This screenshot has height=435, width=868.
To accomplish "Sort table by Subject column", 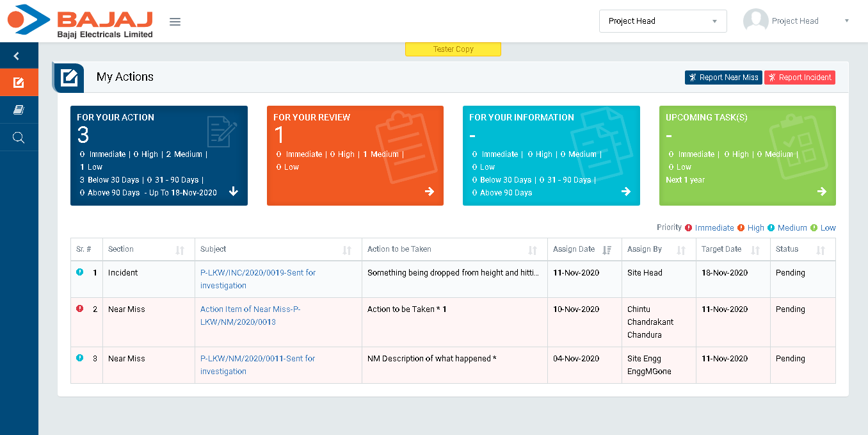I will [347, 250].
